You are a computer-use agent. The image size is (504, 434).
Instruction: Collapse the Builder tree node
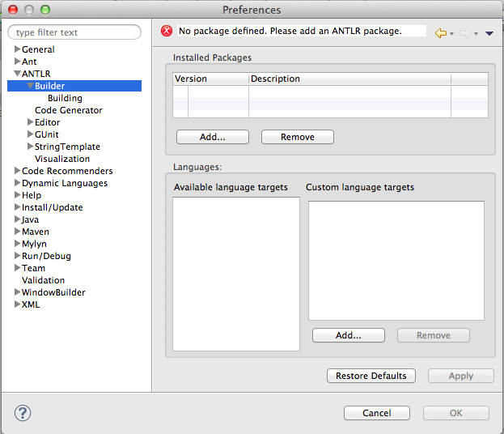tap(30, 86)
